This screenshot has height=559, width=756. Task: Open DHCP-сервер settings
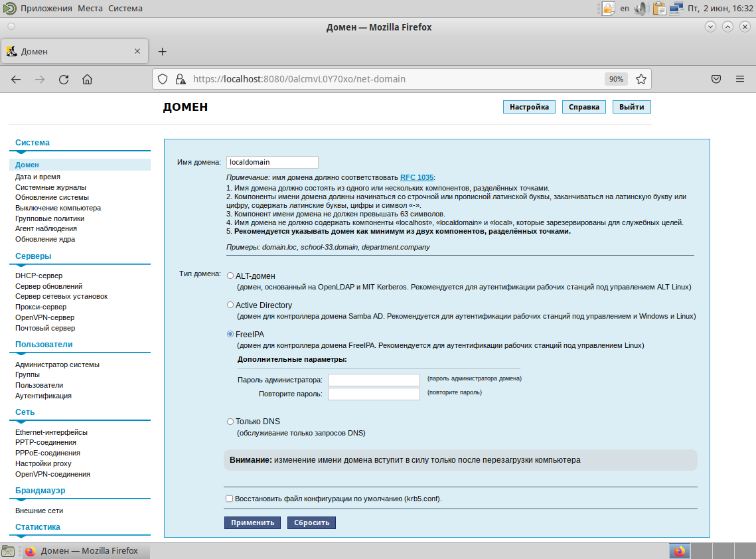38,276
